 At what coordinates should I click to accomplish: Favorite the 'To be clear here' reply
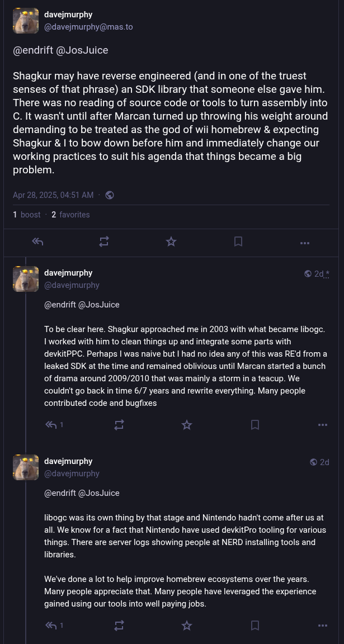(187, 425)
